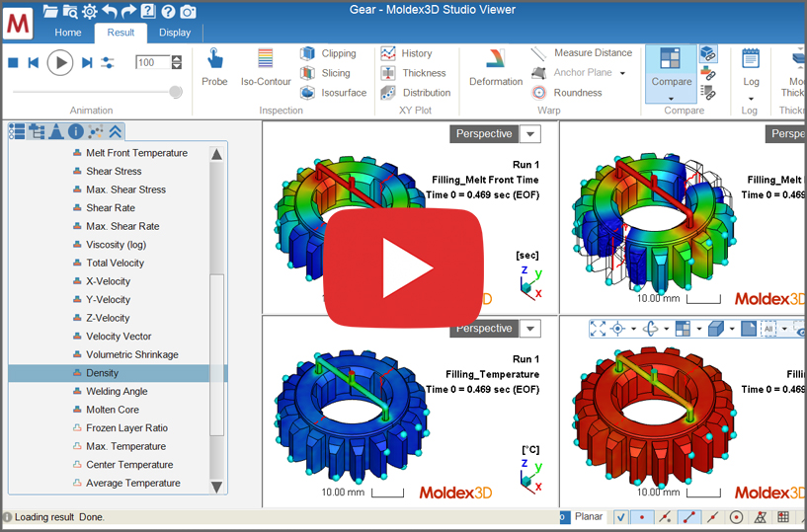
Task: Open the result list panel tab icon
Action: coord(17,131)
